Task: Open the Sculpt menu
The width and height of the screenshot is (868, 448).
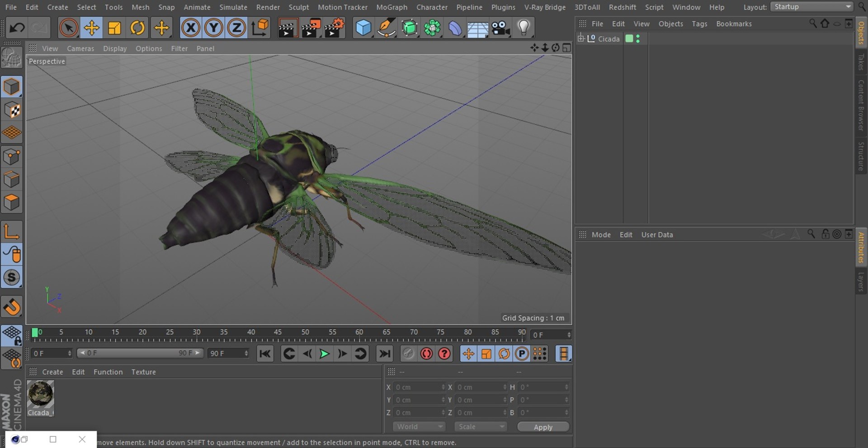Action: point(299,7)
